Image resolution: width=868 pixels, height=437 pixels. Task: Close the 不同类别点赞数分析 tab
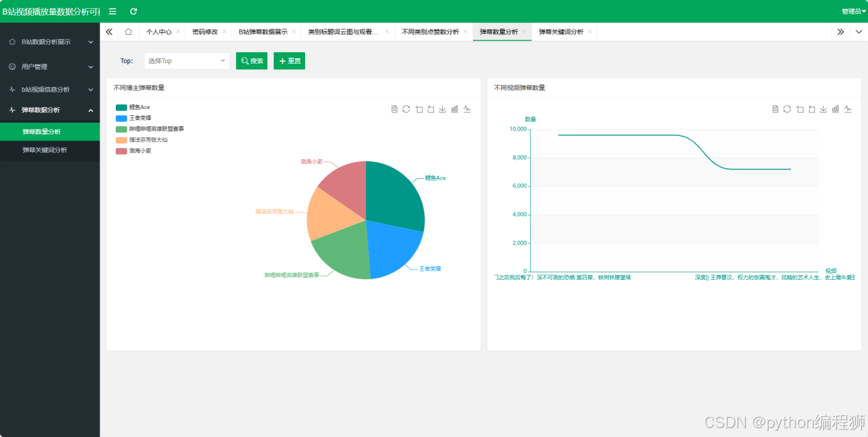point(466,32)
